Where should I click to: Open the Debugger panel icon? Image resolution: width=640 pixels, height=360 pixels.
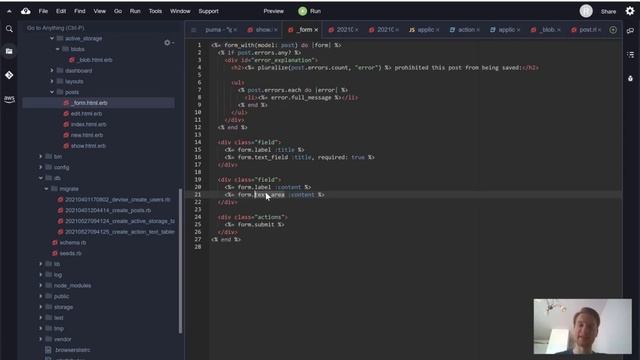pos(630,78)
